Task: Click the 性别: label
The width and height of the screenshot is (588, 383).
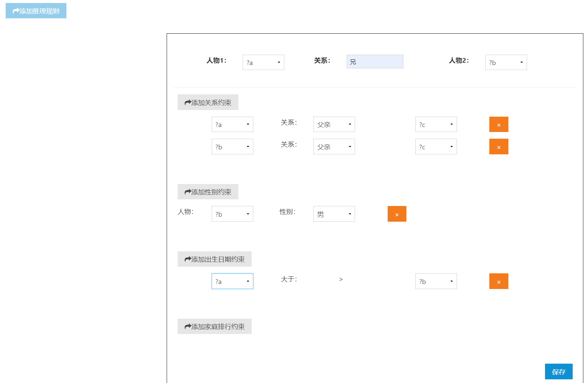Action: click(287, 212)
